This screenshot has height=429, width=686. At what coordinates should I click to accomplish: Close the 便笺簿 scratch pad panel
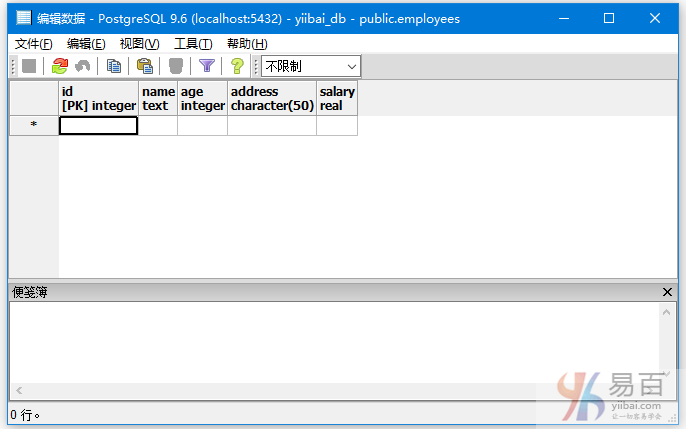coord(668,292)
